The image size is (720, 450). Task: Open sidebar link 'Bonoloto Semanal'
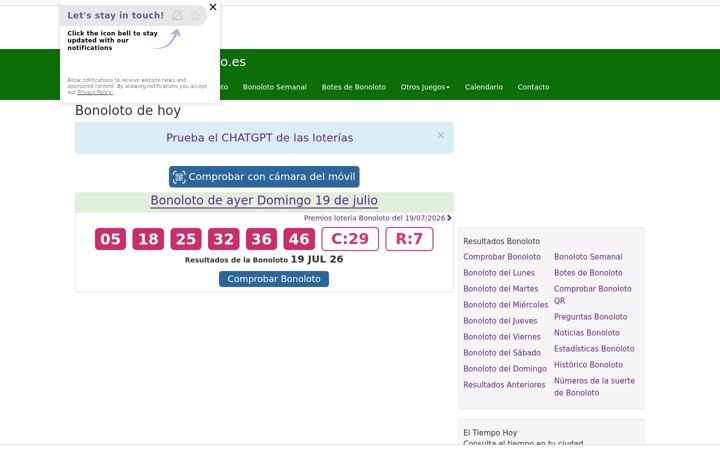coord(588,257)
